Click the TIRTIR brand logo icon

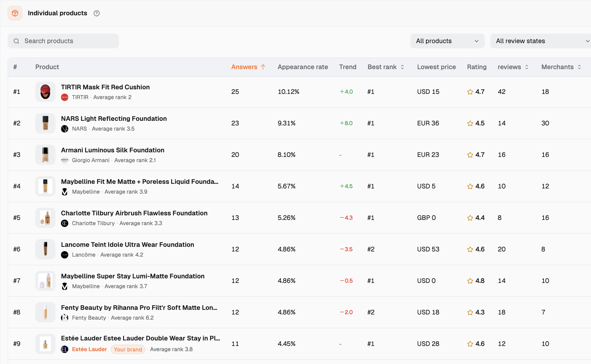click(65, 97)
